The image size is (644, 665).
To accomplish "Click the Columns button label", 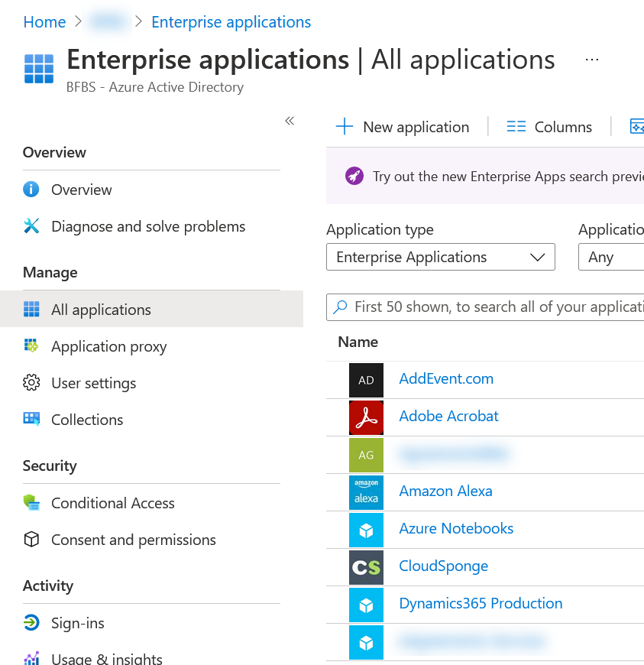I will (563, 127).
